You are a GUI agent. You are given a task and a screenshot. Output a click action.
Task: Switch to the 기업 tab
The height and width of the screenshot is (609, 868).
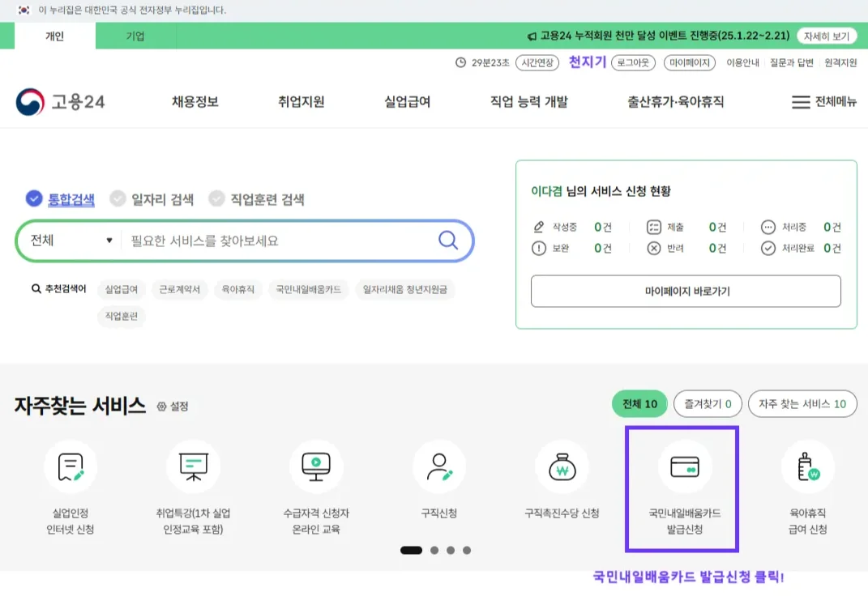tap(136, 36)
